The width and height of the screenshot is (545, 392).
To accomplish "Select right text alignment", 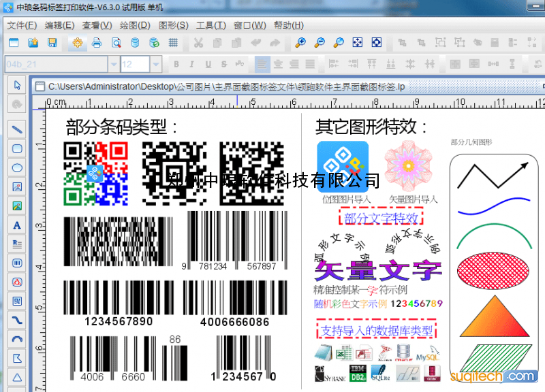I will (294, 64).
